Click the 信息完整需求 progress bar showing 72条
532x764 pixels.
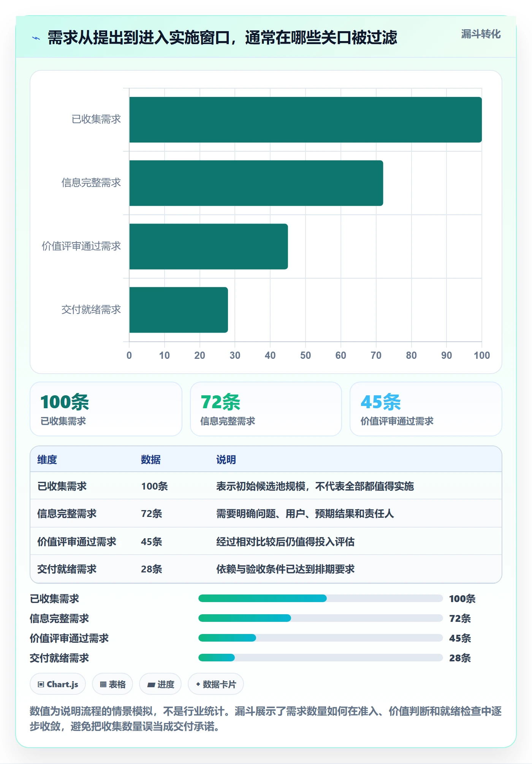coord(321,618)
